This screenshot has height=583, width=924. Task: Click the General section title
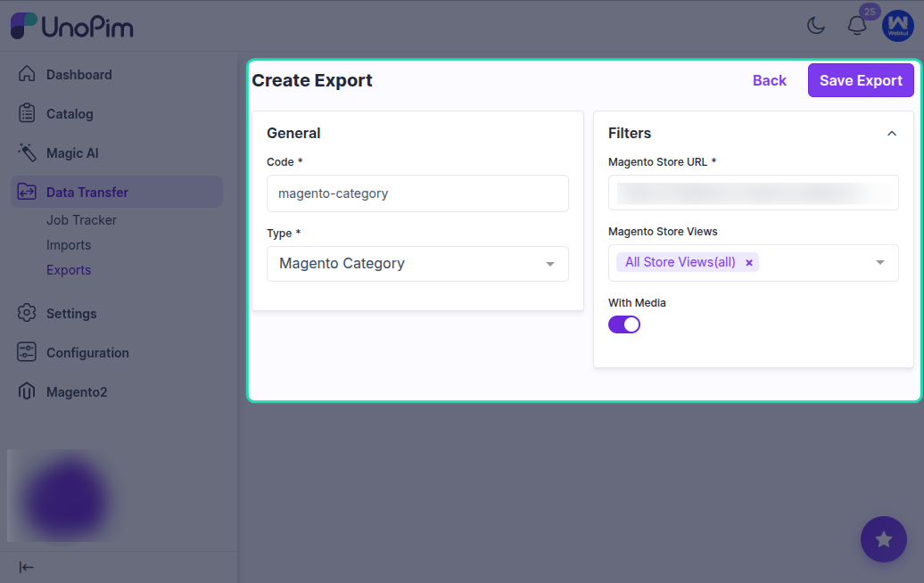293,133
